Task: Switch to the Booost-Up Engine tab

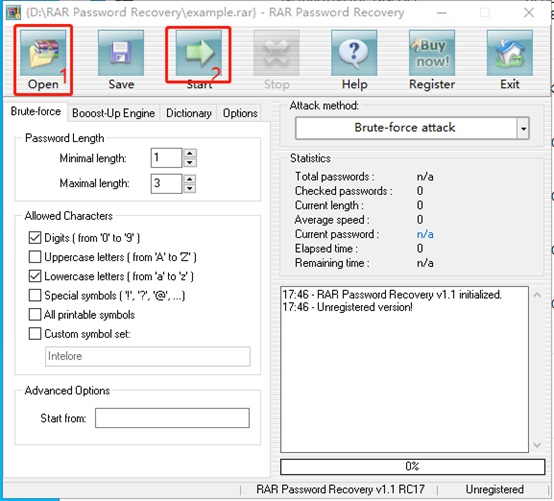Action: coord(113,113)
